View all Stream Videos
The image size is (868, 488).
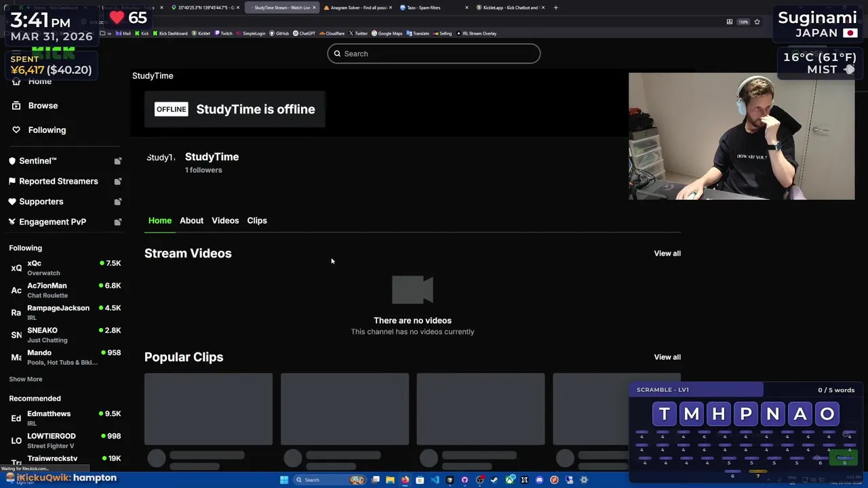(667, 253)
